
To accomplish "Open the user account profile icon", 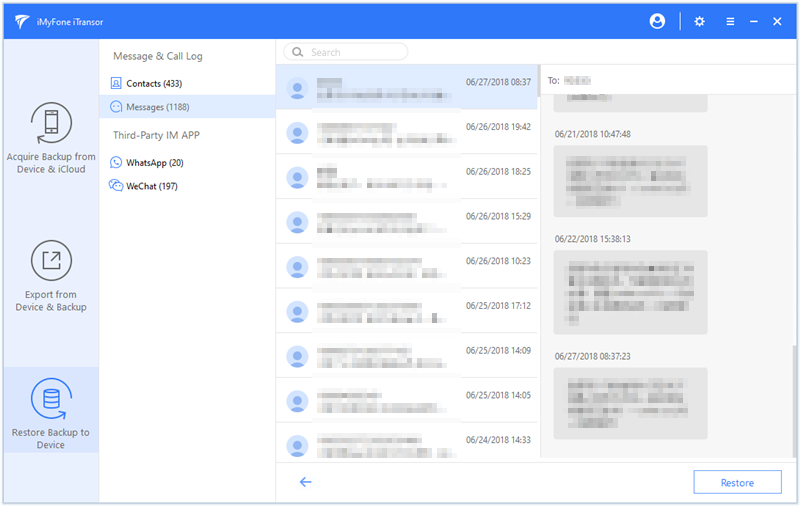I will pyautogui.click(x=657, y=21).
